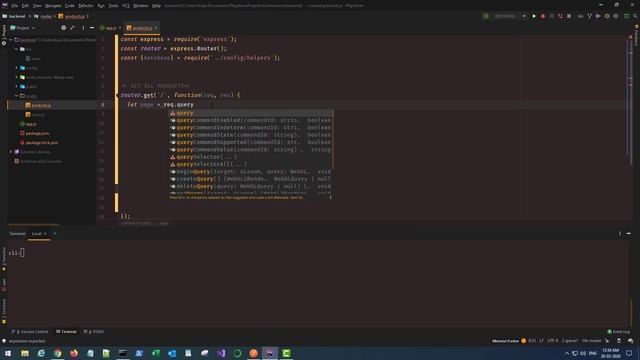Hide the Terminal panel with minus icon
This screenshot has height=360, width=640.
click(629, 233)
